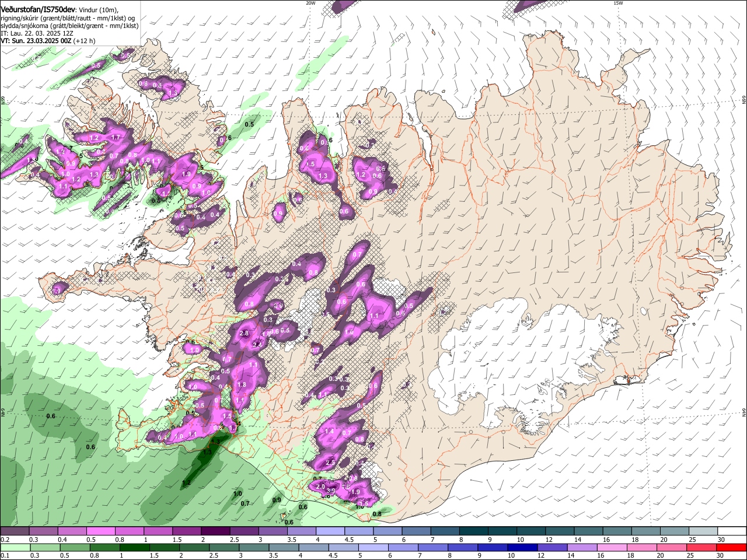This screenshot has height=560, width=747.
Task: Click the 2.8 snowfall value on the map
Action: coord(244,333)
